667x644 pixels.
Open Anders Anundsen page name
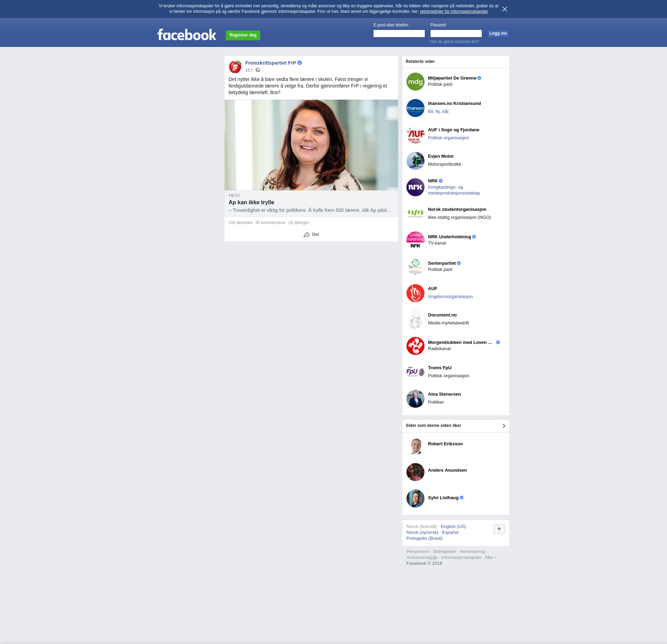click(447, 470)
